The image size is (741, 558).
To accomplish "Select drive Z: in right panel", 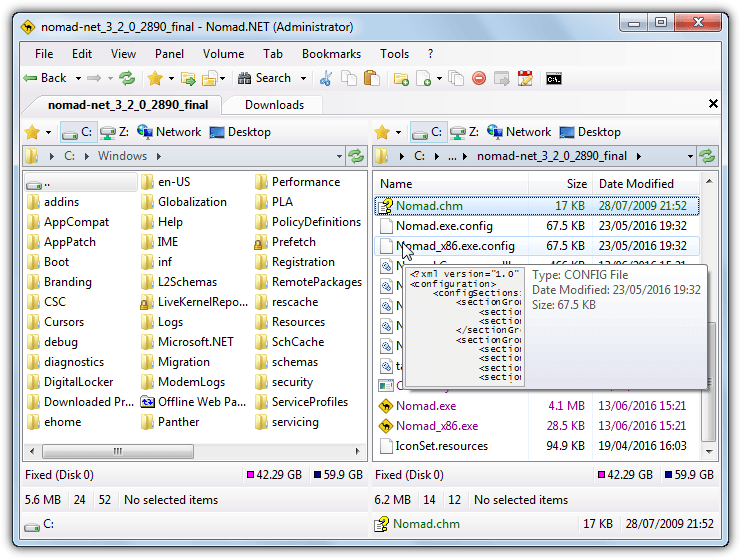I will 465,132.
